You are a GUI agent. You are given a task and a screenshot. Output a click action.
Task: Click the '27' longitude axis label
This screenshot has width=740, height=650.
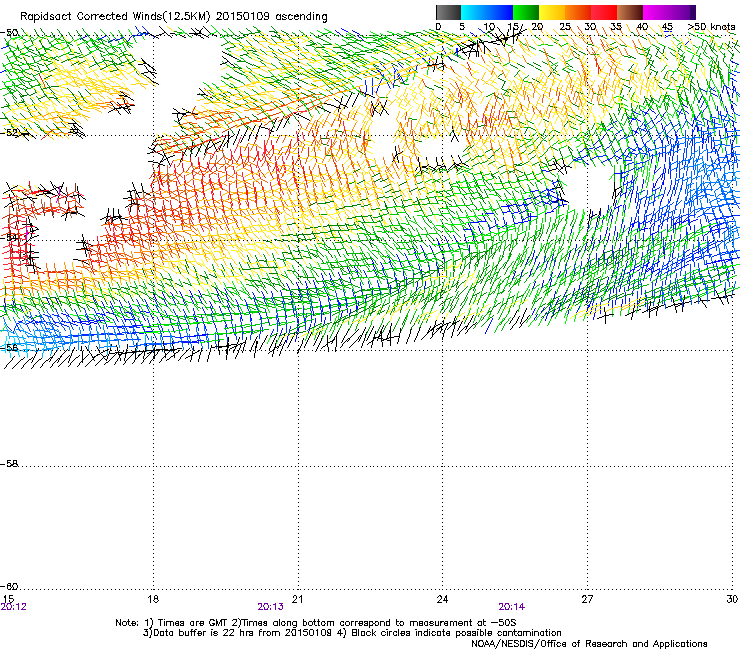click(587, 599)
